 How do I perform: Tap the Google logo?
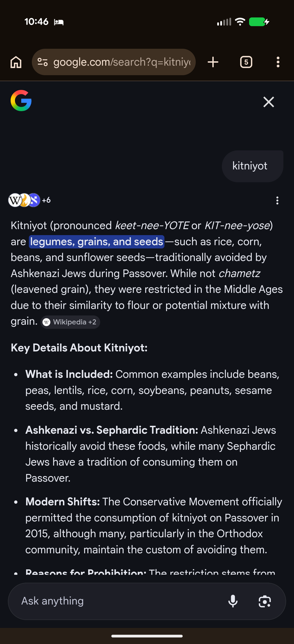21,101
